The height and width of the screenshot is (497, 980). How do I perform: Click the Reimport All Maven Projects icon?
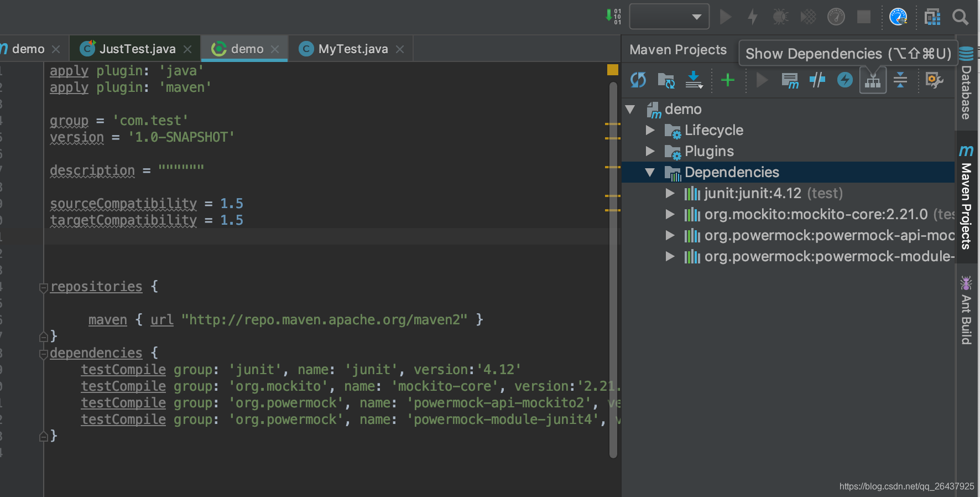[638, 80]
